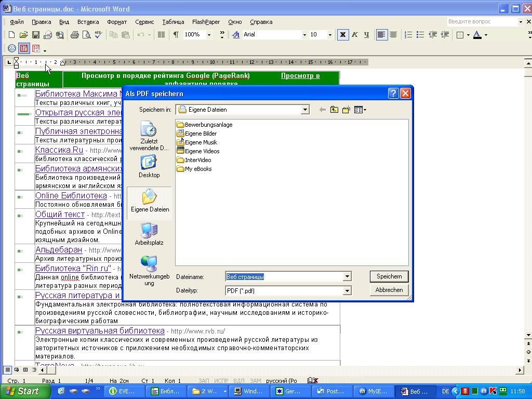
Task: Toggle italic (К) formatting
Action: click(354, 35)
